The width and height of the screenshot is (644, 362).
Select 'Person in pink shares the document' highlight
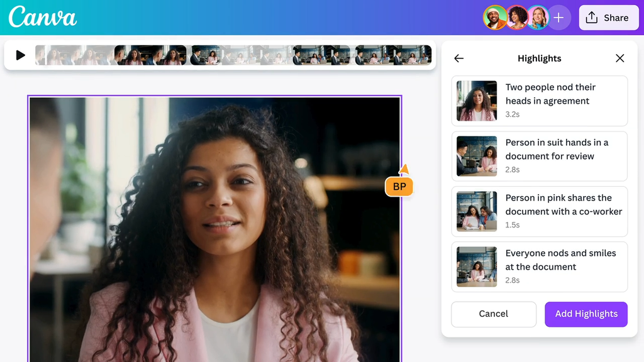tap(539, 211)
